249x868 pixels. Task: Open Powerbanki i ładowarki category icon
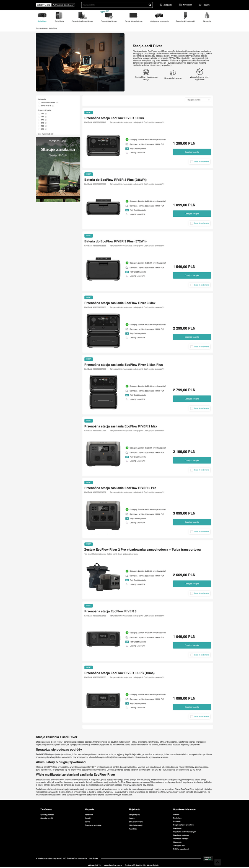point(185,15)
